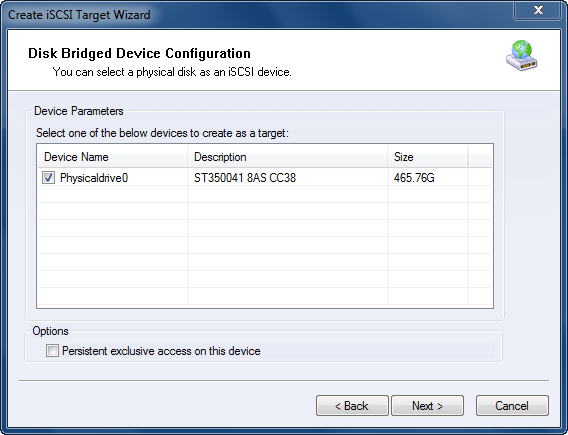Image resolution: width=568 pixels, height=435 pixels.
Task: Click the ST350041 8AS CC38 description cell
Action: tap(245, 178)
